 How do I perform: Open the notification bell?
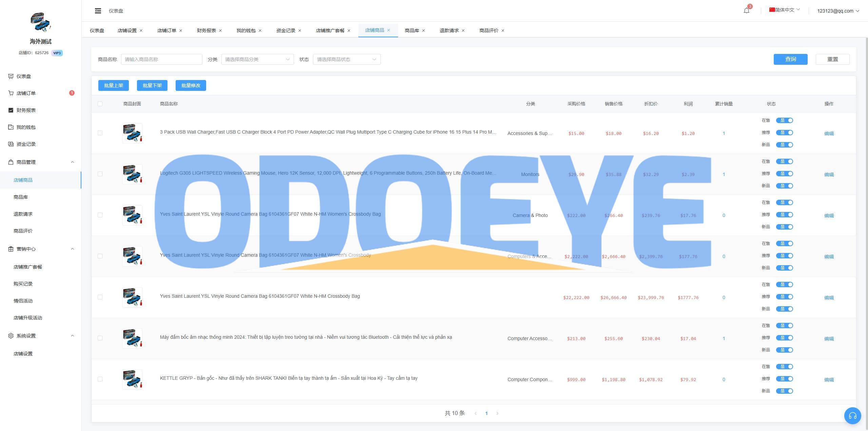coord(746,11)
